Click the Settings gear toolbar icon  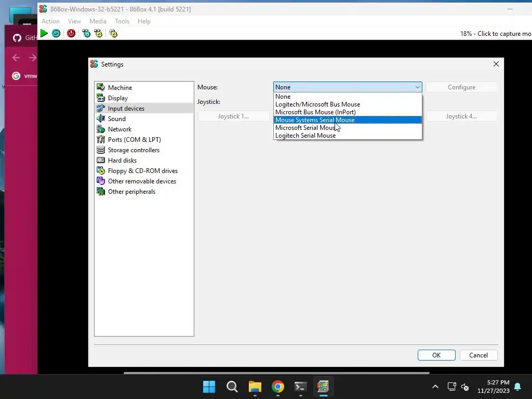pyautogui.click(x=113, y=33)
